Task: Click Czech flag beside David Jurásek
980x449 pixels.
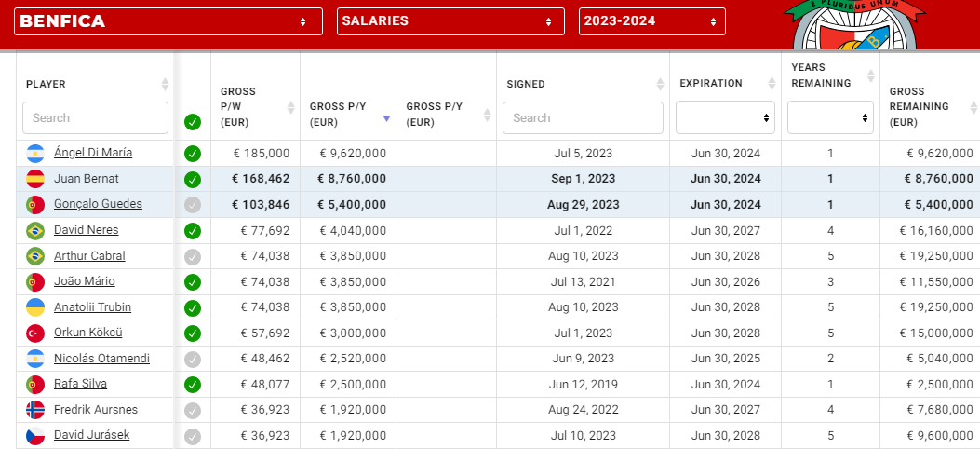Action: click(35, 436)
